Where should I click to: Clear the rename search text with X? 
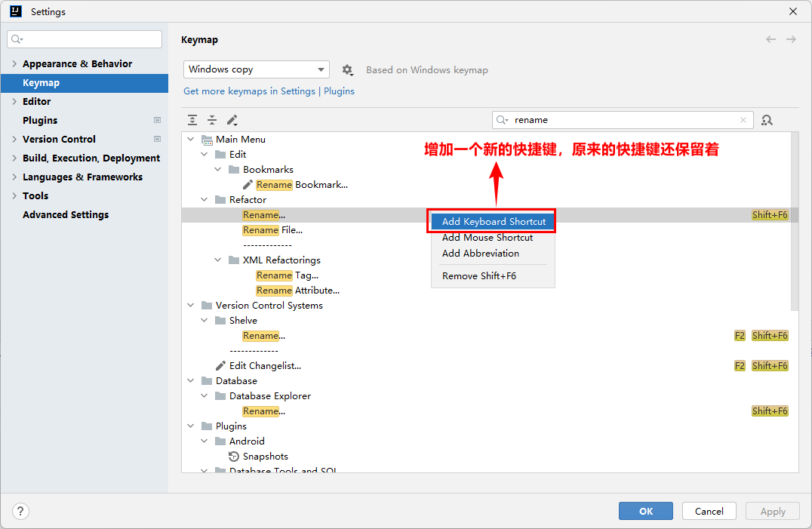[743, 120]
